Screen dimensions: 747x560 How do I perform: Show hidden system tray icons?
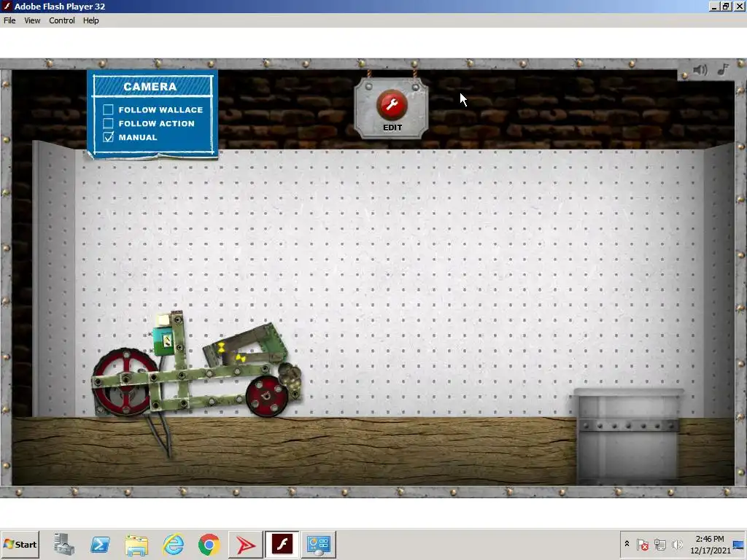click(627, 544)
